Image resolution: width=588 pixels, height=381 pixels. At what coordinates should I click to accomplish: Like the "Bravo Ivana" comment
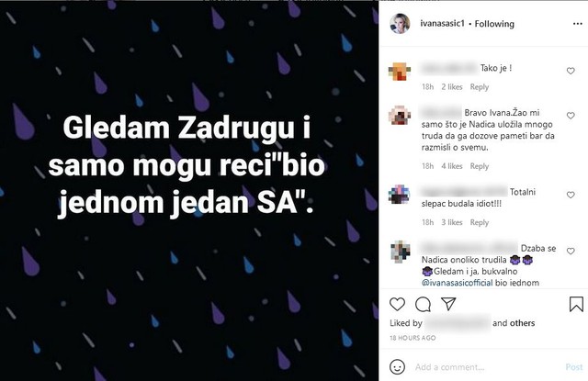click(571, 116)
